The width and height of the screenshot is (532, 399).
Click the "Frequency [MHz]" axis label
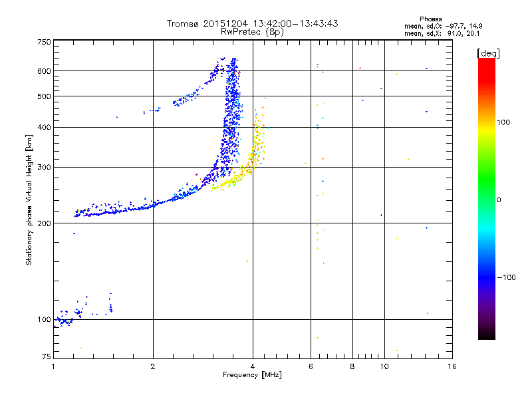(252, 374)
